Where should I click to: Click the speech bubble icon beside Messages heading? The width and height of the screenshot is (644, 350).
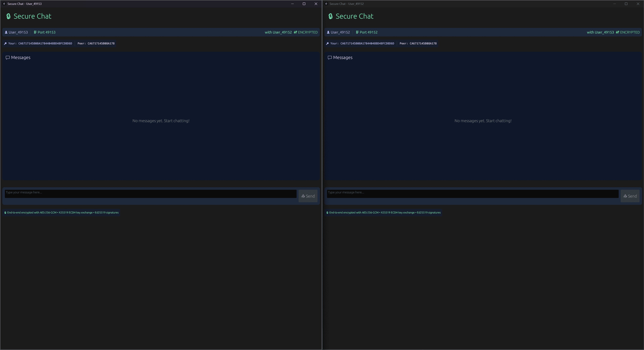tap(8, 57)
